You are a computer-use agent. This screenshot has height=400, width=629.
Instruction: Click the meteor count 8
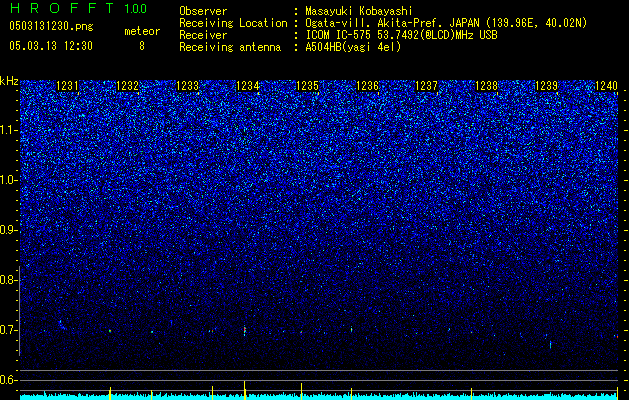tap(142, 46)
